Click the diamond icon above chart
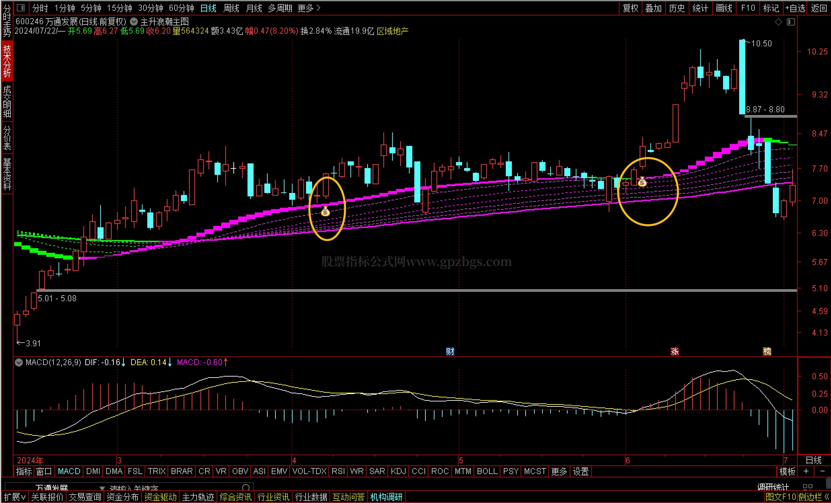The width and height of the screenshot is (831, 504). click(779, 22)
